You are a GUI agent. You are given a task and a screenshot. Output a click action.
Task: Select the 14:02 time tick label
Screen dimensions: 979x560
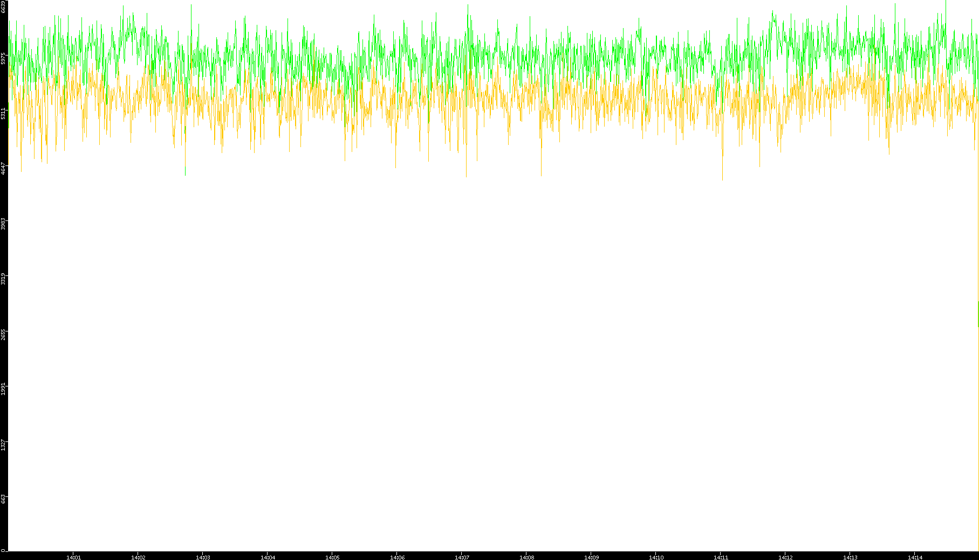(x=138, y=557)
